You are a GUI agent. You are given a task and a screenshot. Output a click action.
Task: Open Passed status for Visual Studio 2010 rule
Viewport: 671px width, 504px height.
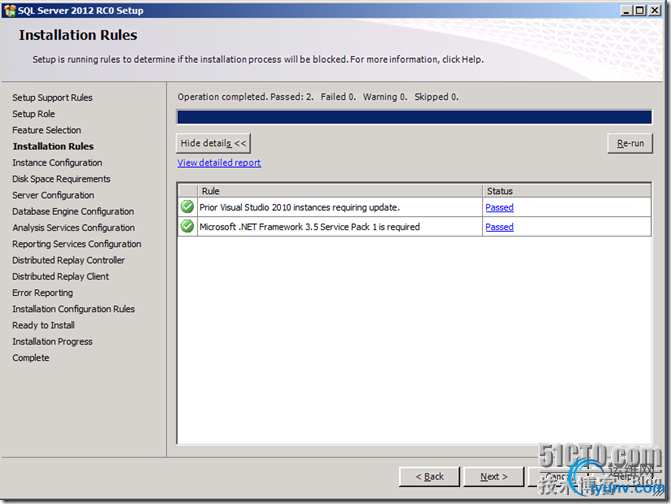(499, 208)
